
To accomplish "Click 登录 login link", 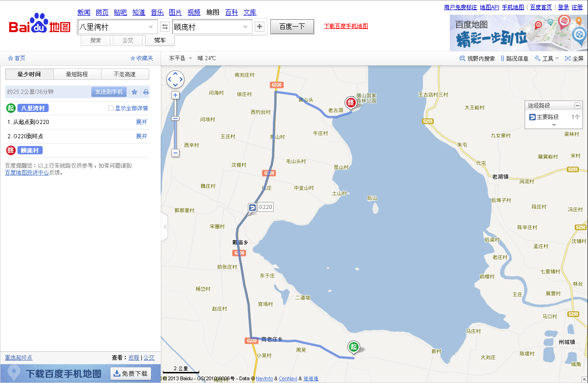I will point(563,7).
